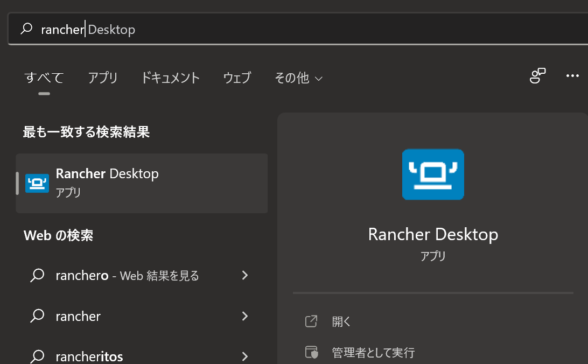
Task: Click magnifier icon beside rancher suggestion
Action: point(37,317)
